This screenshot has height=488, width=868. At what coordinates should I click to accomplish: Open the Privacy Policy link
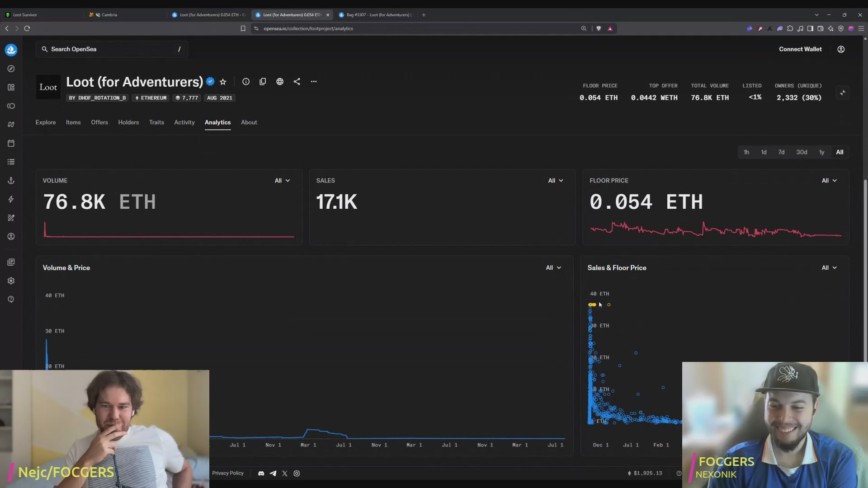click(x=228, y=473)
